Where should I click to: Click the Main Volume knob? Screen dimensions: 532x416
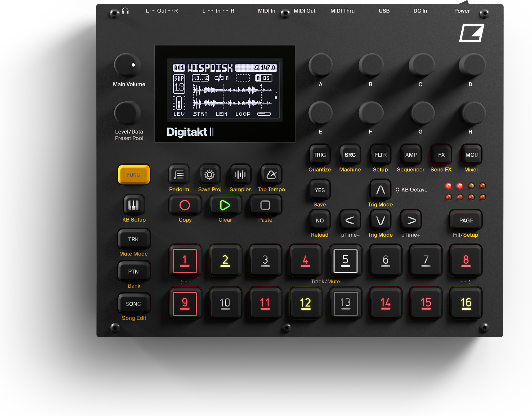(x=127, y=65)
